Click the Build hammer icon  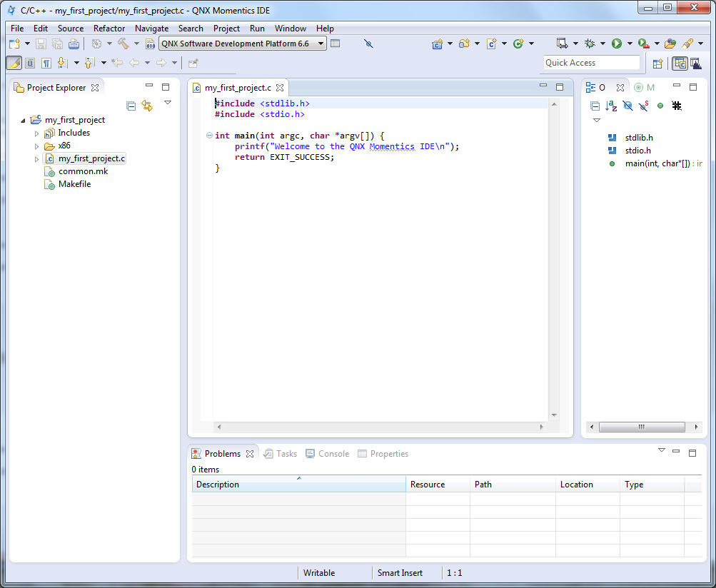[123, 44]
